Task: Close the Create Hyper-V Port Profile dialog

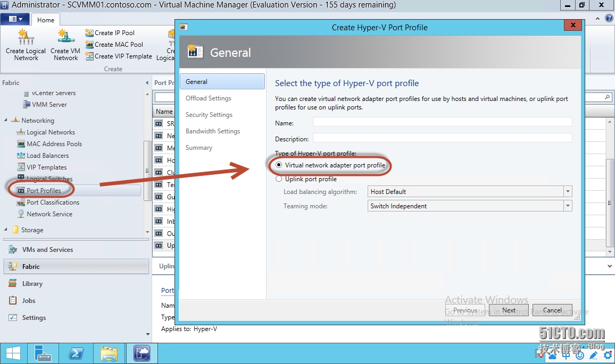Action: click(573, 25)
